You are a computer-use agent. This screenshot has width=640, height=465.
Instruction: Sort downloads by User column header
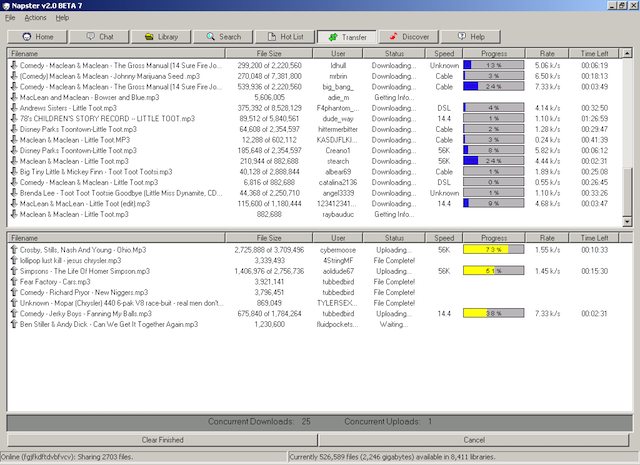(338, 53)
